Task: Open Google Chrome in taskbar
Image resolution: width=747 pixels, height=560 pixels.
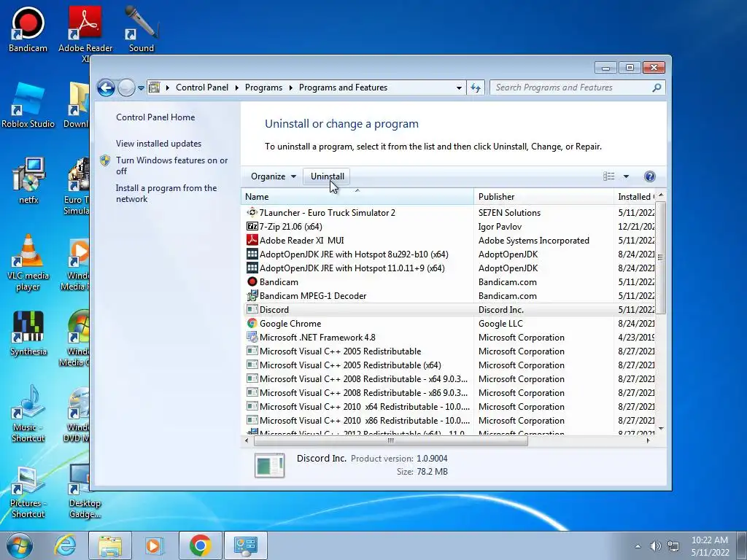Action: click(200, 545)
